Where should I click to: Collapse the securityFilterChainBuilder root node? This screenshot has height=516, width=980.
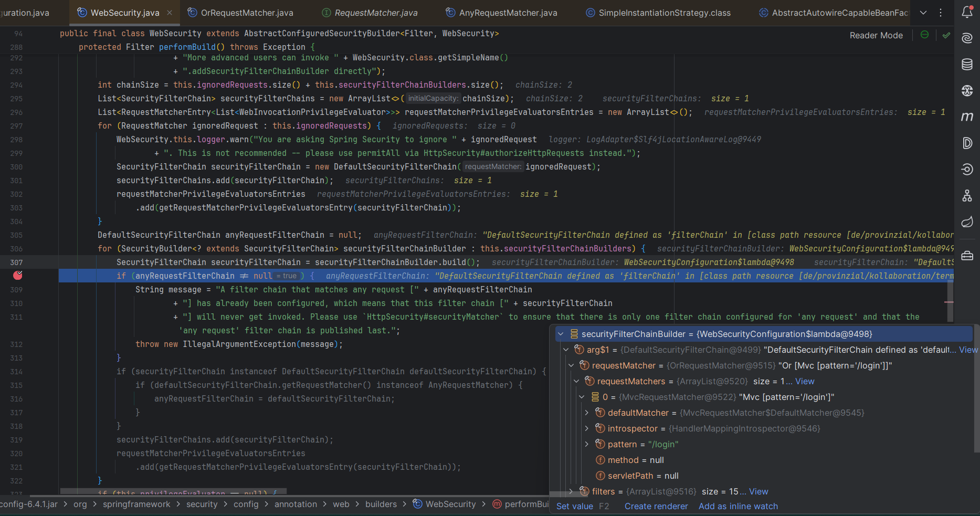click(561, 334)
